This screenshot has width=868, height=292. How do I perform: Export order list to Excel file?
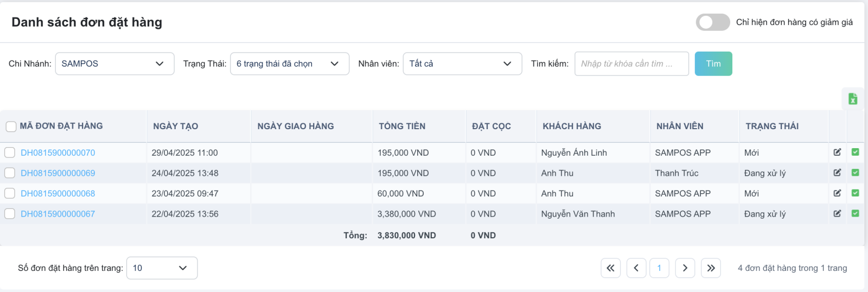(x=853, y=99)
